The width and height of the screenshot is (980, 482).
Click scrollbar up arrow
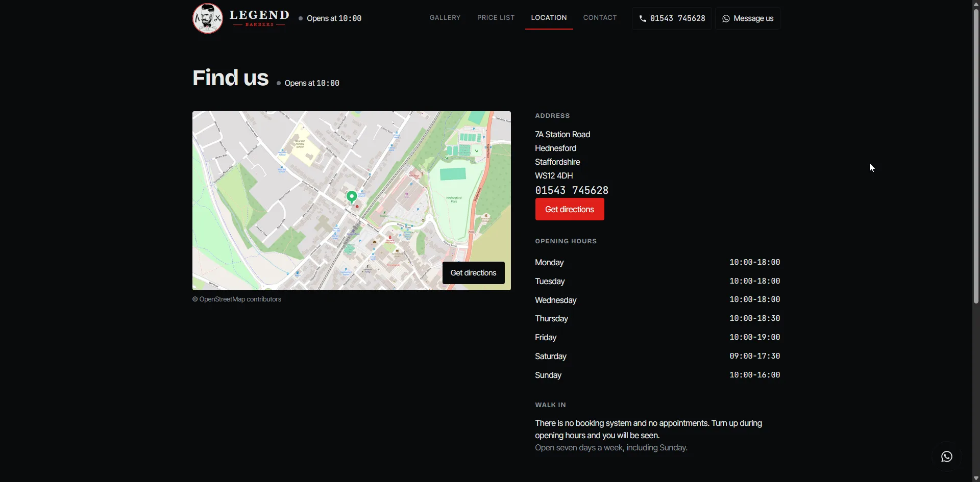[x=976, y=4]
